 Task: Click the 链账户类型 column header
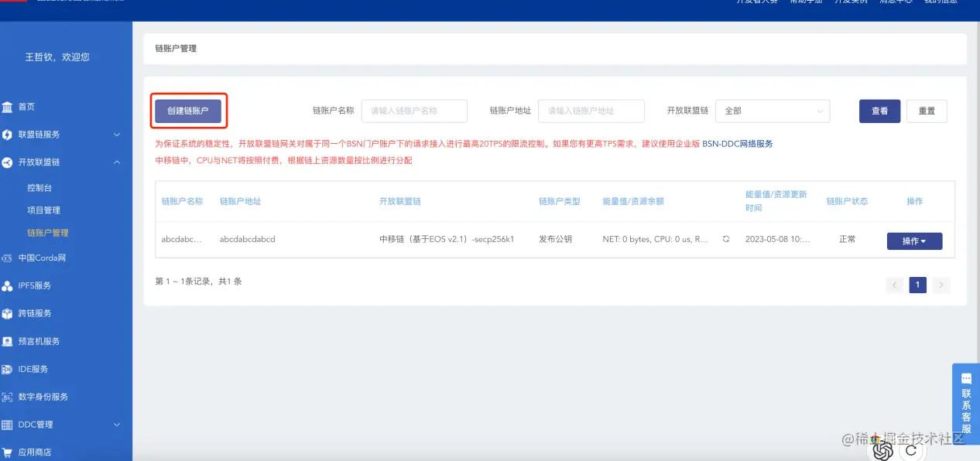tap(559, 201)
